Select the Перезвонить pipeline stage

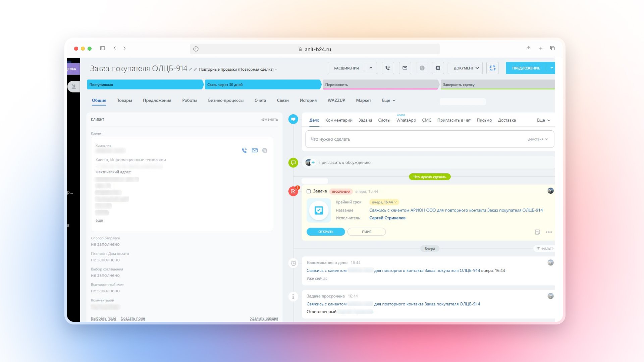coord(380,85)
